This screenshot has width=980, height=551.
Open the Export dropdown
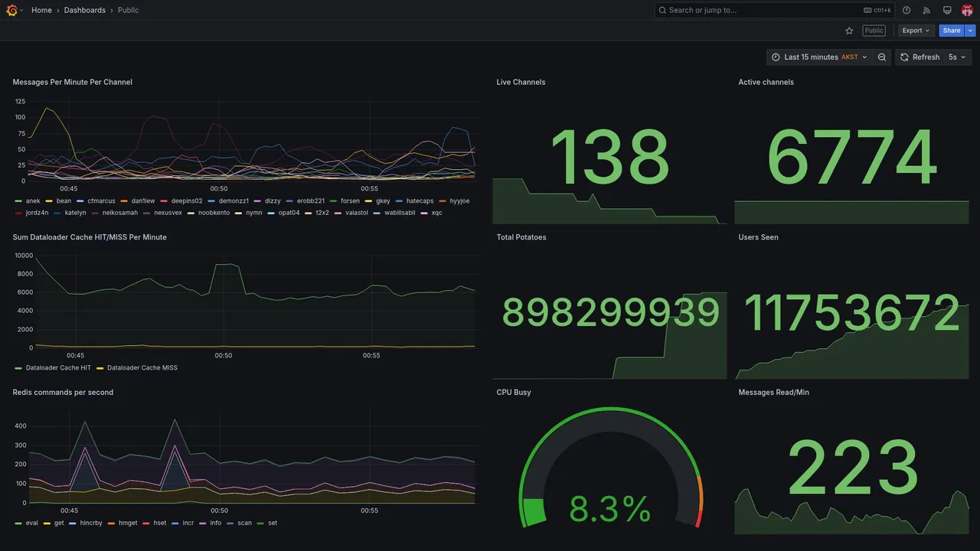pyautogui.click(x=916, y=31)
